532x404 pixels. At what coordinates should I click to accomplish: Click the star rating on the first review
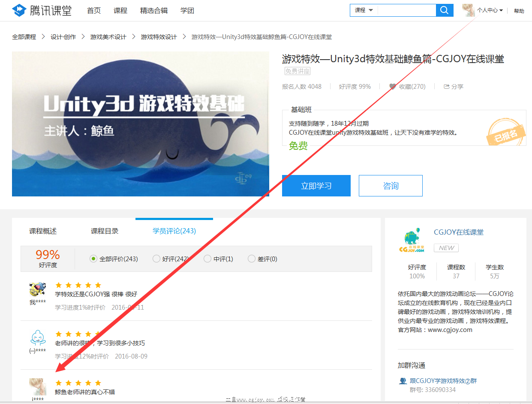(78, 285)
